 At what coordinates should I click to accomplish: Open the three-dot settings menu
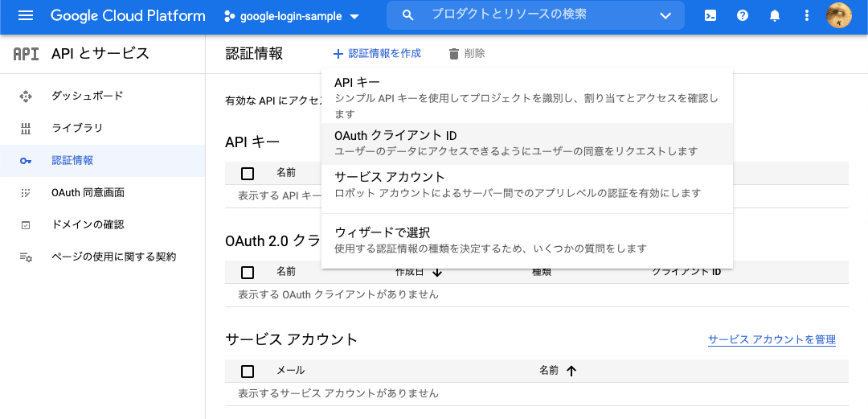(x=806, y=15)
